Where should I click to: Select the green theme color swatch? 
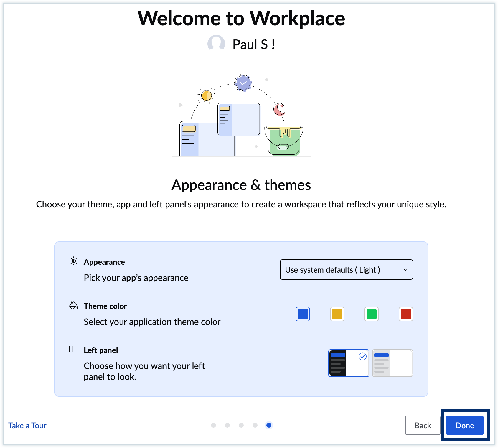tap(371, 314)
